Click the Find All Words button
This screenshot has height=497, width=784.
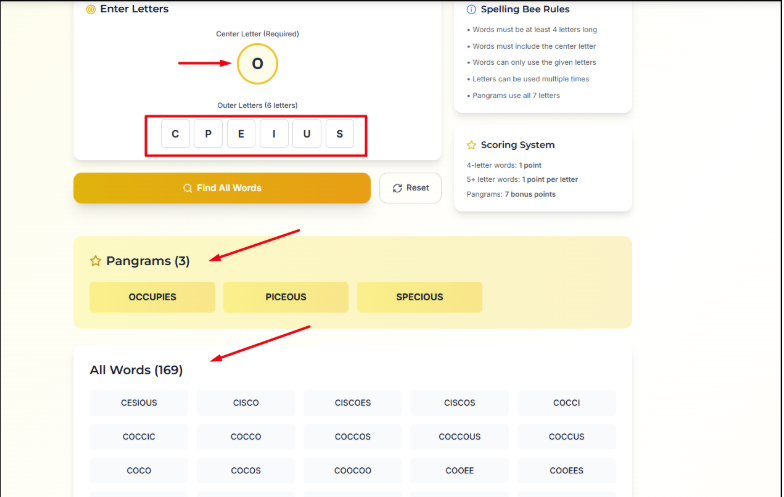point(222,188)
